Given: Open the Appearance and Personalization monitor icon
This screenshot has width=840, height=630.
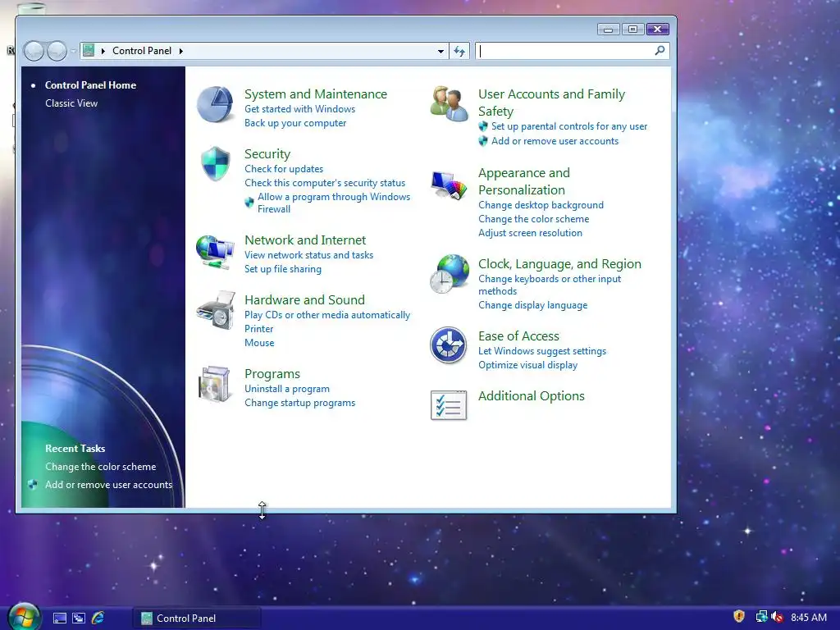Looking at the screenshot, I should pyautogui.click(x=449, y=185).
